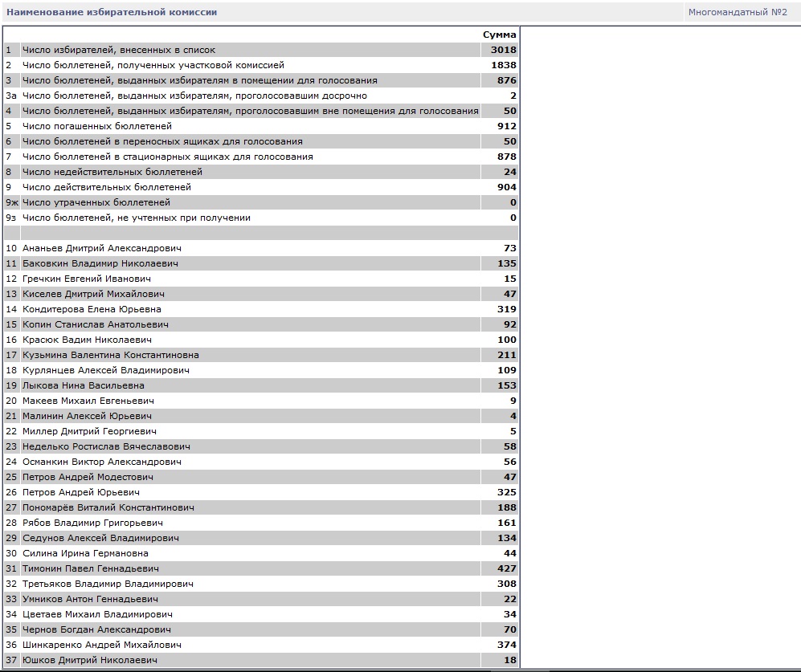
Task: Select row 'Число действительных бюллетеней'
Action: [x=107, y=187]
